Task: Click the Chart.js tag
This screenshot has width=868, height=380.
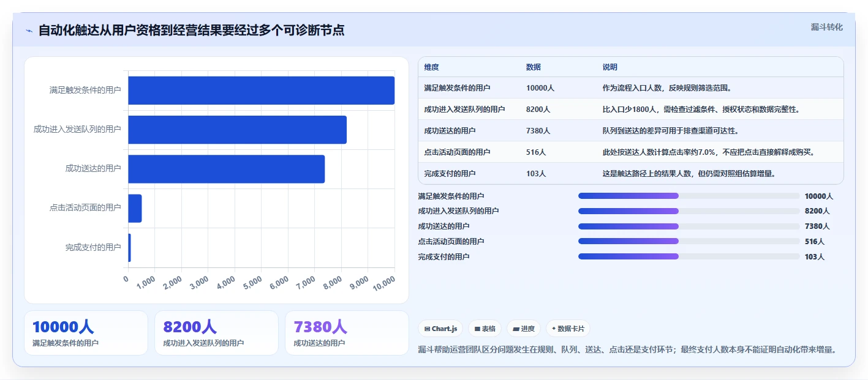Action: (x=440, y=329)
